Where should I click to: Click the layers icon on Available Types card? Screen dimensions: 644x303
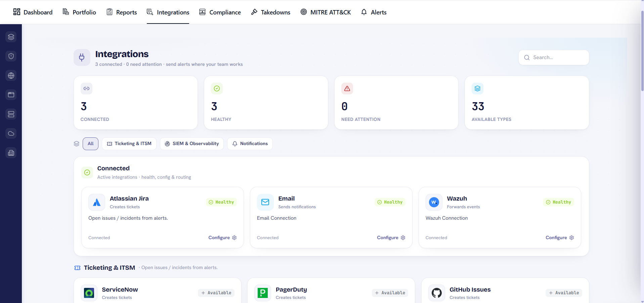477,88
